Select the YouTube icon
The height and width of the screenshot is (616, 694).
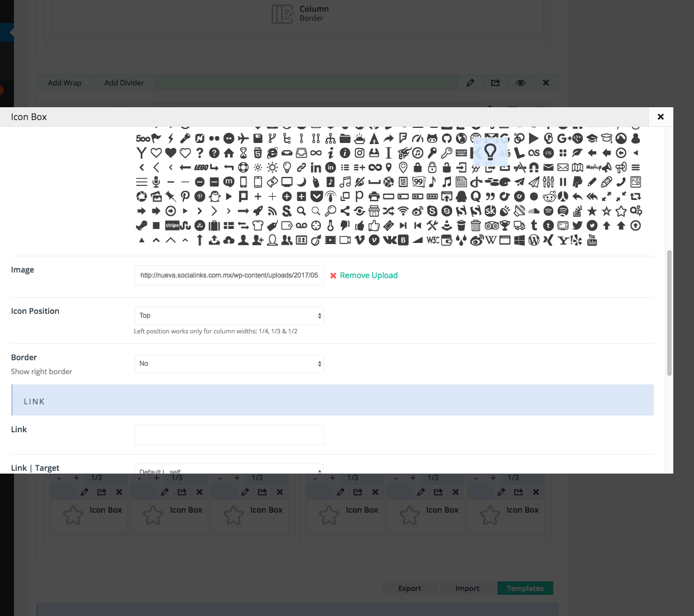[592, 240]
